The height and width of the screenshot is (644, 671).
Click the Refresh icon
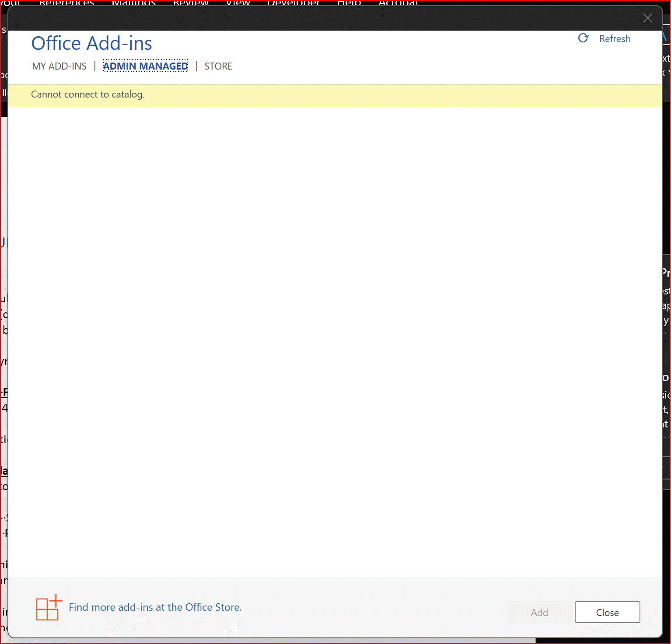(x=584, y=38)
